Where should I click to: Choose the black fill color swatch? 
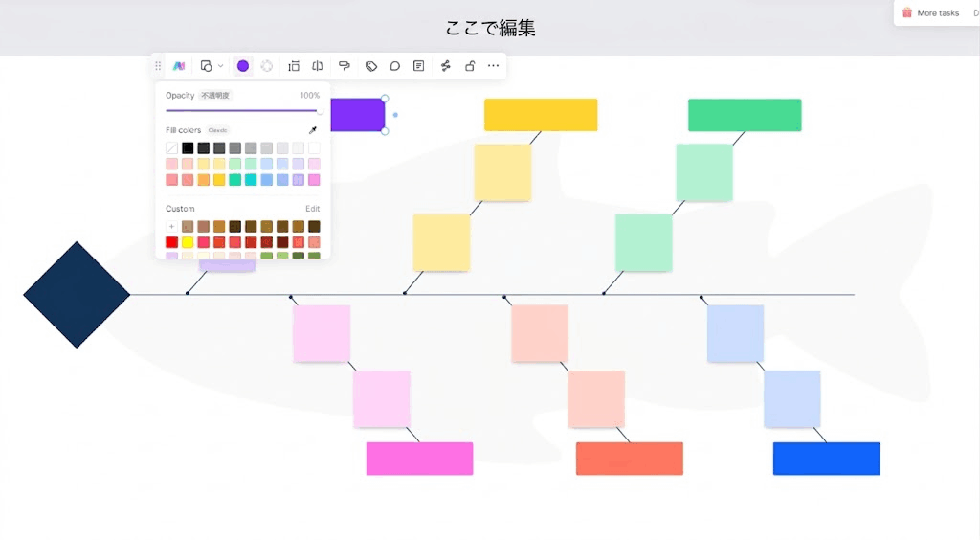(188, 148)
